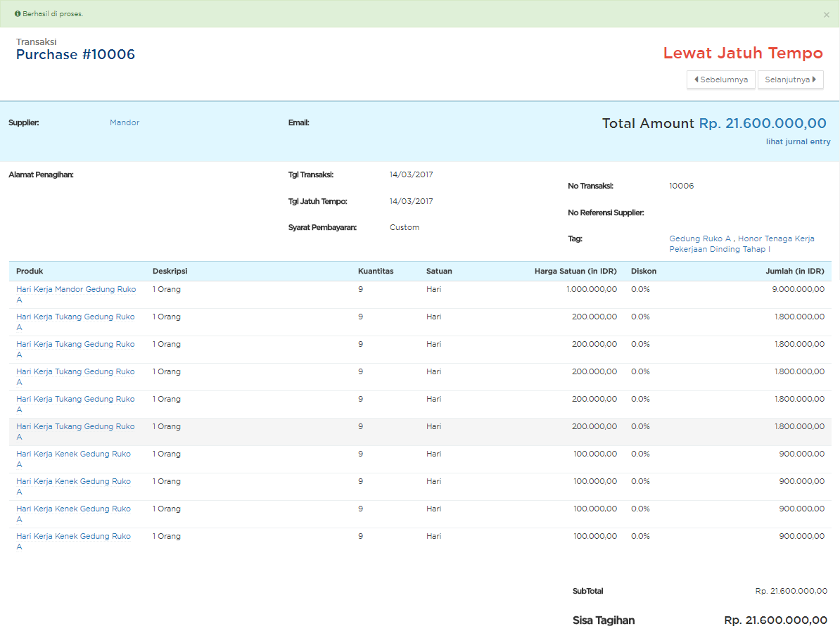Go to the previous transaction with Sebelumnya
The width and height of the screenshot is (840, 631).
click(720, 79)
